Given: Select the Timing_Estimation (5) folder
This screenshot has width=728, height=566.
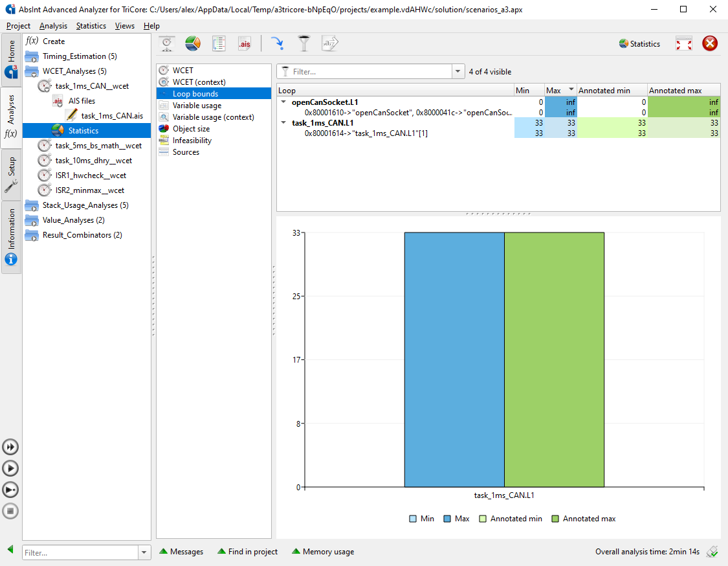Looking at the screenshot, I should pyautogui.click(x=80, y=56).
